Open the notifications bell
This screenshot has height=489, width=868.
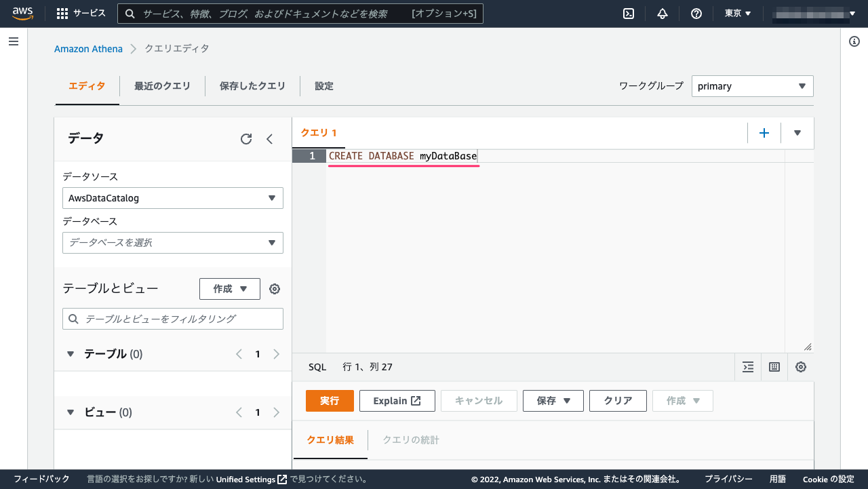coord(663,14)
